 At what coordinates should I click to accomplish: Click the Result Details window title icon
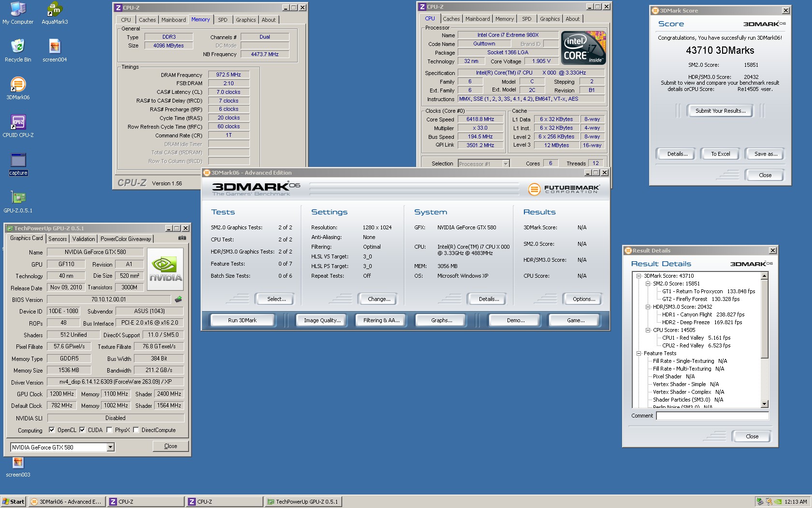628,251
